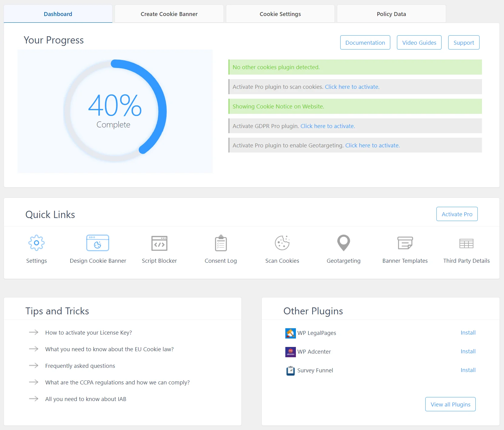View the Consent Log

pyautogui.click(x=220, y=243)
